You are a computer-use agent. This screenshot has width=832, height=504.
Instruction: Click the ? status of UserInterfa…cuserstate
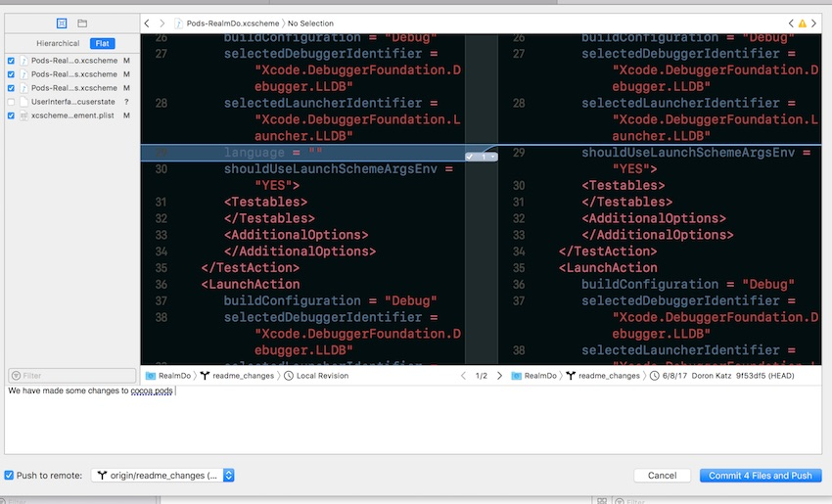tap(126, 102)
